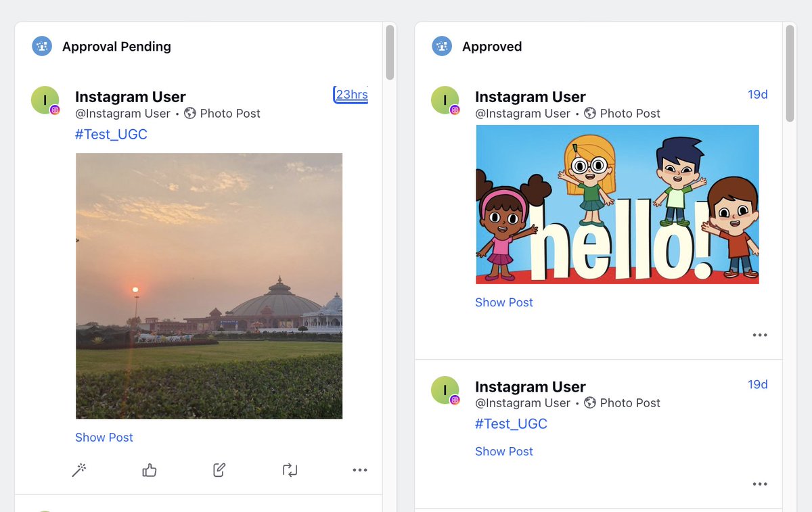Click the Approval Pending column scrollbar
This screenshot has width=812, height=512.
390,53
